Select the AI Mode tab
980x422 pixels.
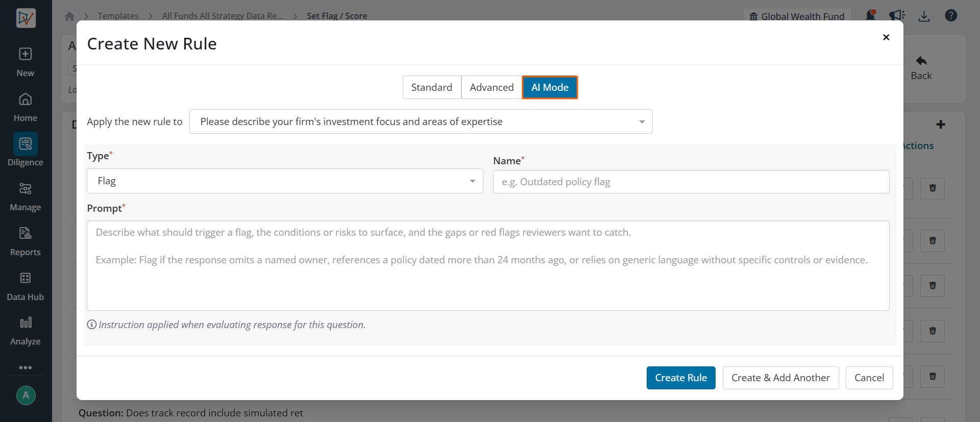[x=550, y=87]
